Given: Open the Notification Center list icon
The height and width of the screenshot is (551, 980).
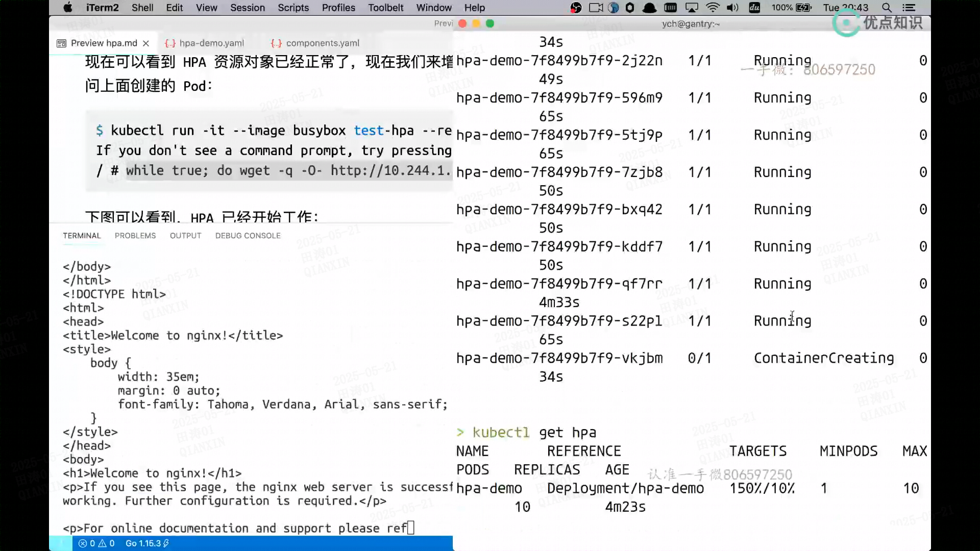Looking at the screenshot, I should [909, 8].
